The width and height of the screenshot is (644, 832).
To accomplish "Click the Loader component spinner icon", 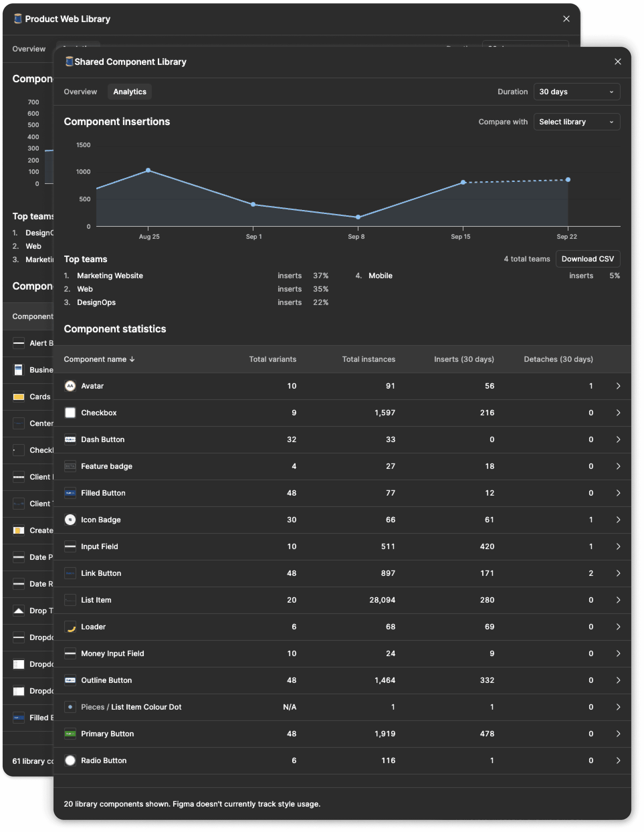I will click(x=70, y=627).
